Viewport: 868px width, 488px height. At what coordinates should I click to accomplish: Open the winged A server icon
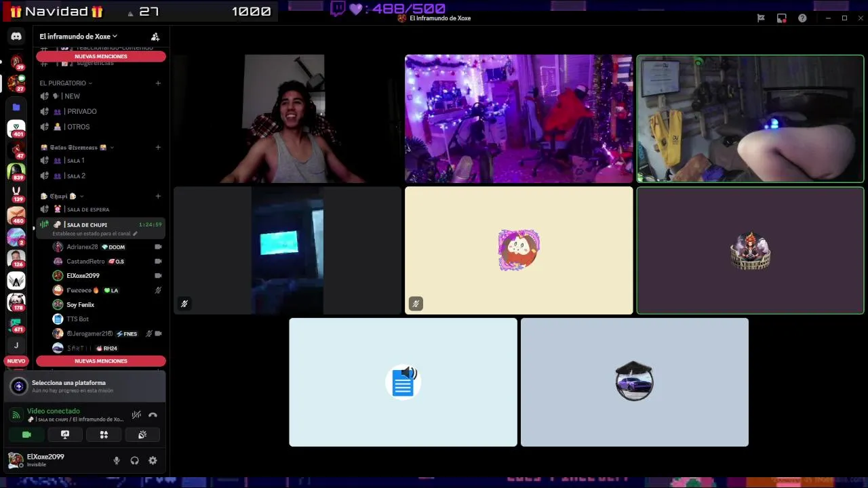[16, 280]
